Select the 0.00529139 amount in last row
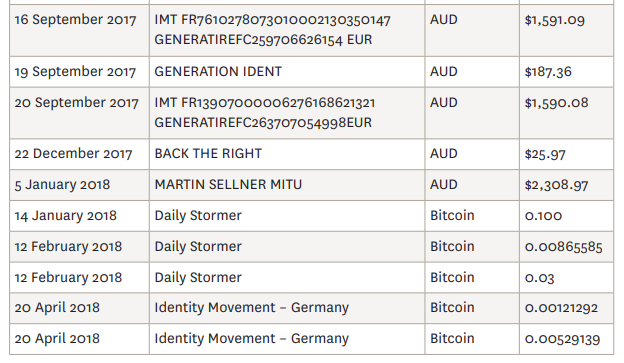The width and height of the screenshot is (624, 363). (x=562, y=339)
